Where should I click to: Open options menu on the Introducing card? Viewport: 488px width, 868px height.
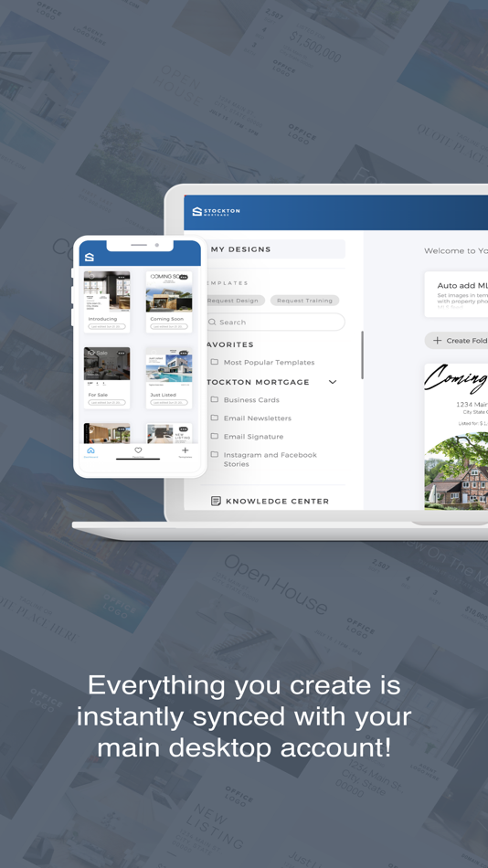click(122, 277)
